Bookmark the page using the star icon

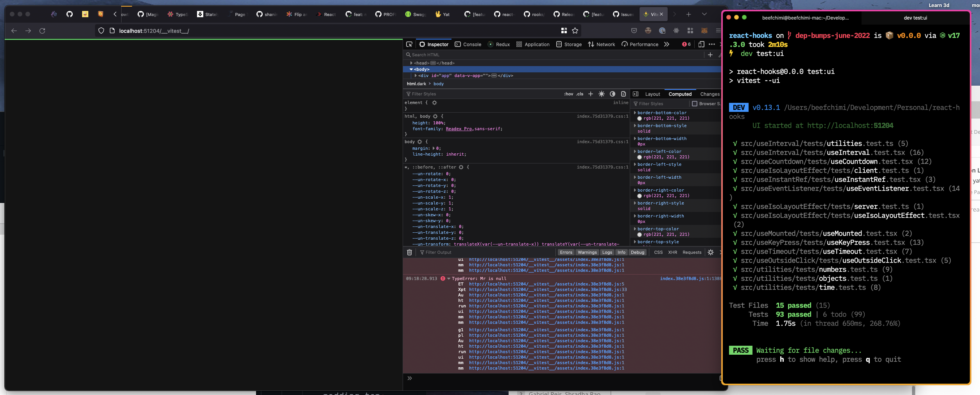pos(575,31)
